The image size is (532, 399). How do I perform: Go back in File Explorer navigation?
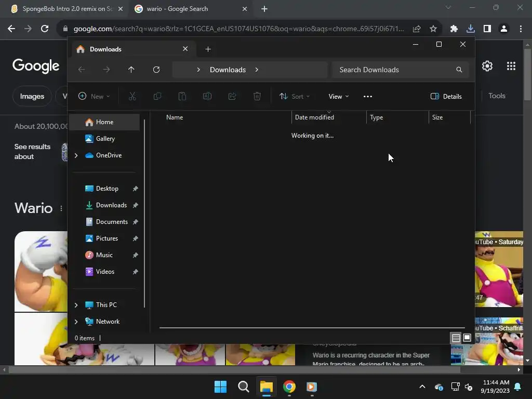coord(82,70)
